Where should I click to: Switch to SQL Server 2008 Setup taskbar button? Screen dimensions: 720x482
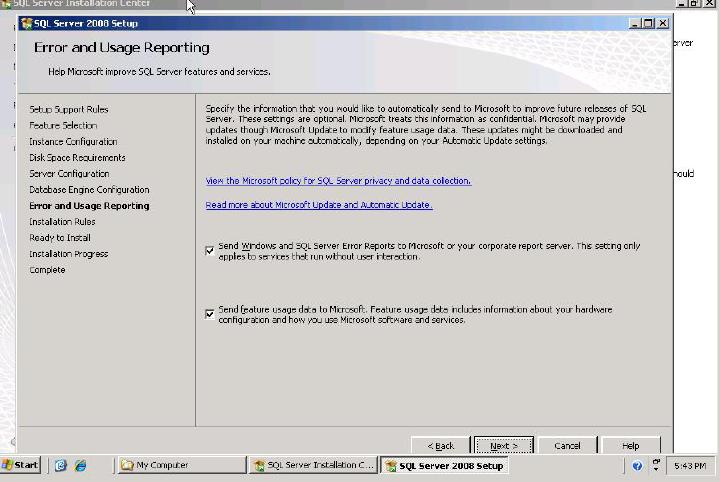point(444,465)
